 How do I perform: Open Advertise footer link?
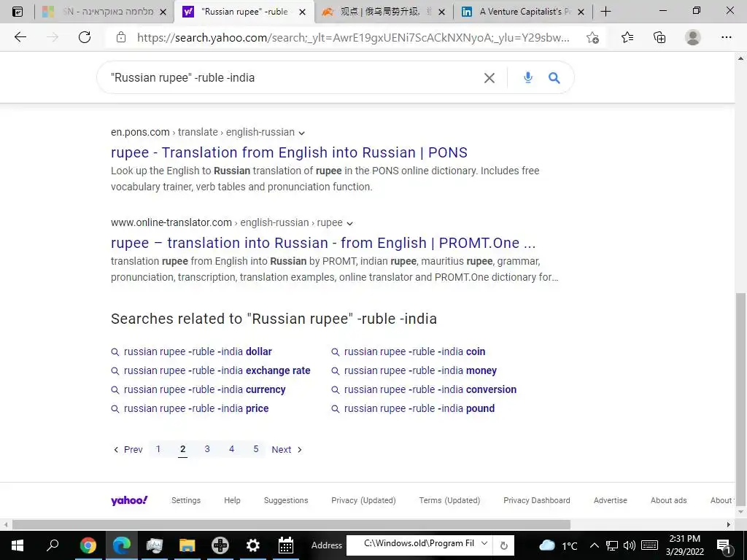(611, 500)
